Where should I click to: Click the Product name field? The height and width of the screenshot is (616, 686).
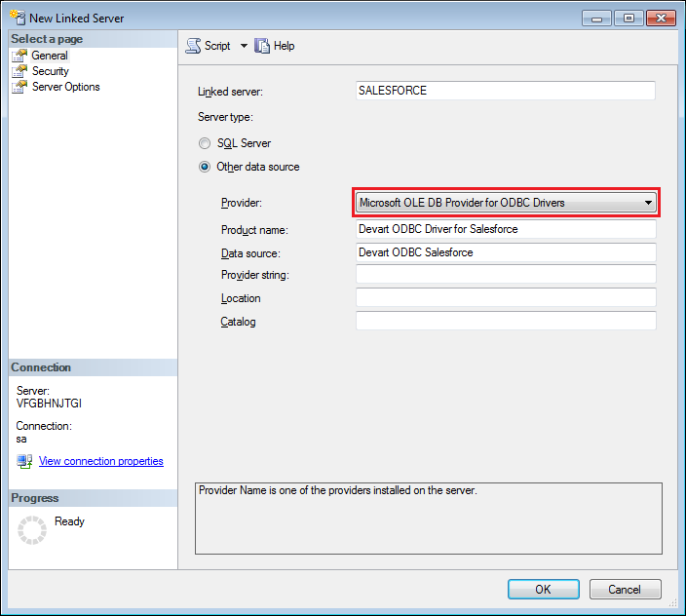coord(506,229)
